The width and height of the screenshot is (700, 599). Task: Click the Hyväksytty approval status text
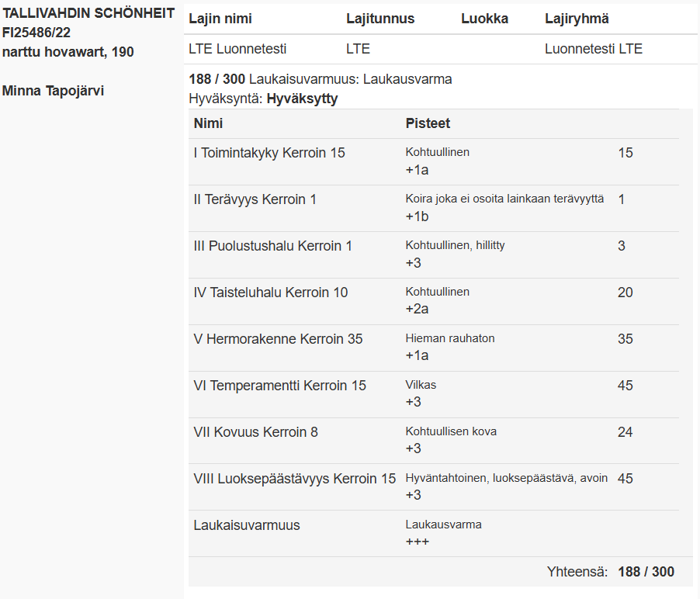coord(302,99)
